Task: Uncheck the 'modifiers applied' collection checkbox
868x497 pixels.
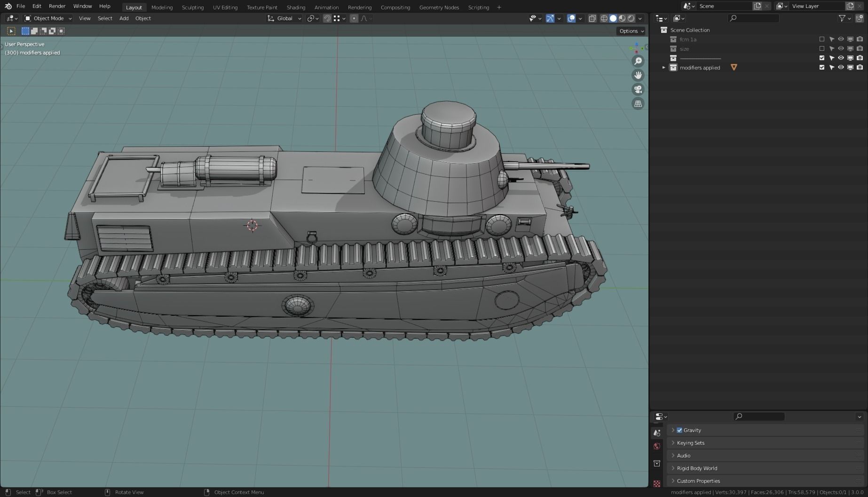Action: click(x=822, y=67)
